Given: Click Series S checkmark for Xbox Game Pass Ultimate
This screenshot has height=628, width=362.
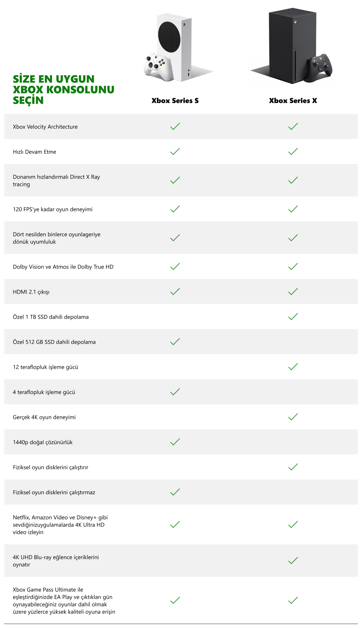Looking at the screenshot, I should coord(175,600).
